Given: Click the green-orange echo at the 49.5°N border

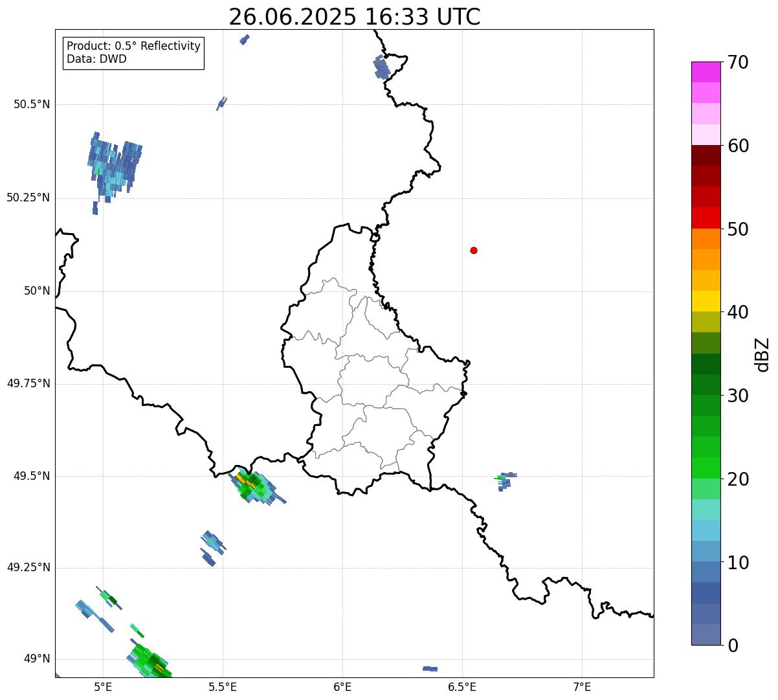Looking at the screenshot, I should (x=256, y=488).
